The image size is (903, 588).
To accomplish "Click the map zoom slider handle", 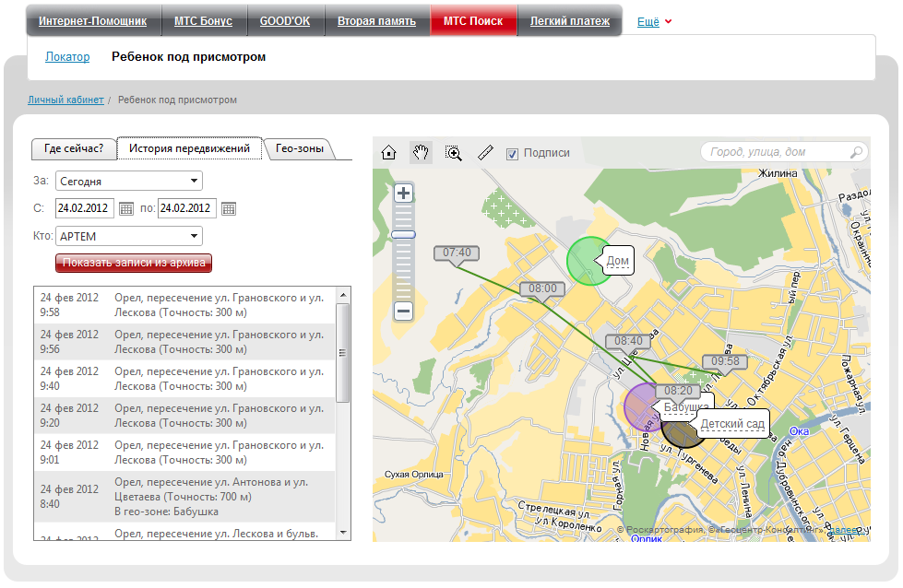I will click(x=403, y=235).
